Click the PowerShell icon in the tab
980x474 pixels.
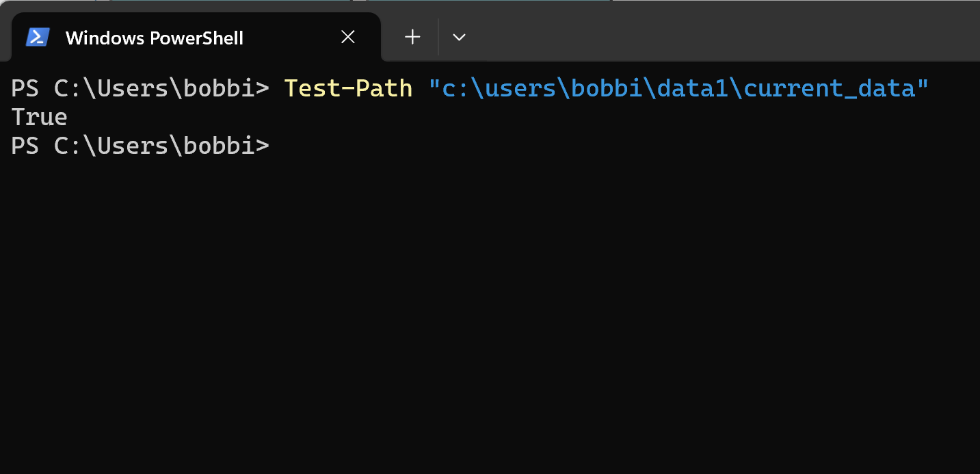coord(38,37)
